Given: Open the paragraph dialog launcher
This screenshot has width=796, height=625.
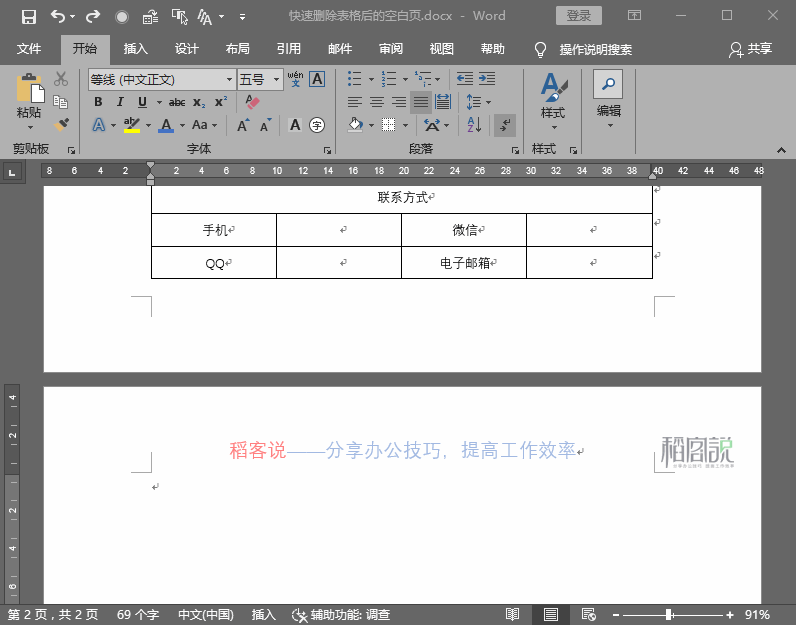Looking at the screenshot, I should pos(515,150).
